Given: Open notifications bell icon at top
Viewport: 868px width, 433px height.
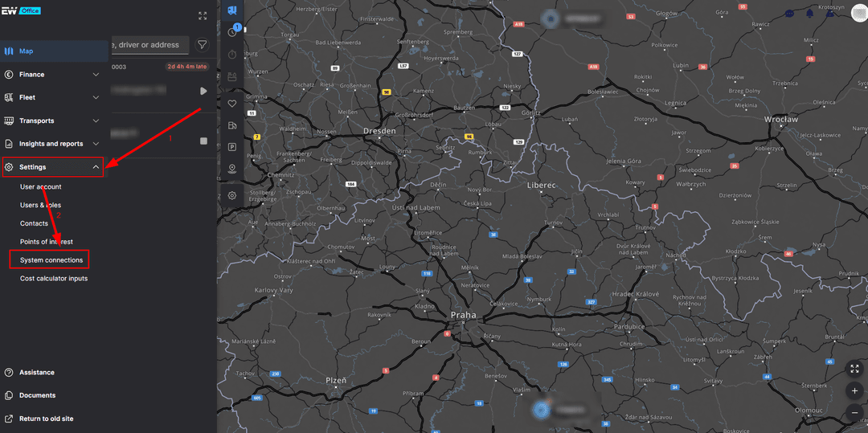Looking at the screenshot, I should 810,14.
